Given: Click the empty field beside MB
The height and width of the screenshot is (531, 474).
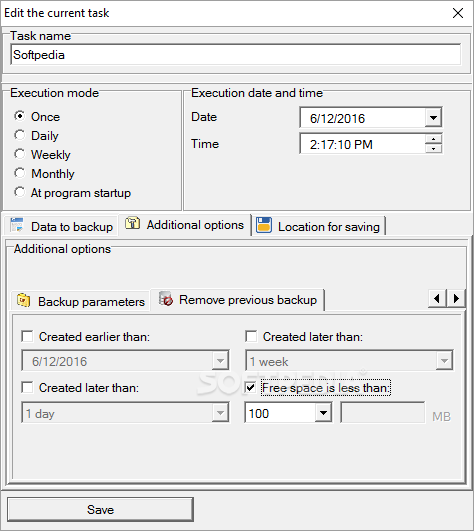Looking at the screenshot, I should pyautogui.click(x=383, y=412).
